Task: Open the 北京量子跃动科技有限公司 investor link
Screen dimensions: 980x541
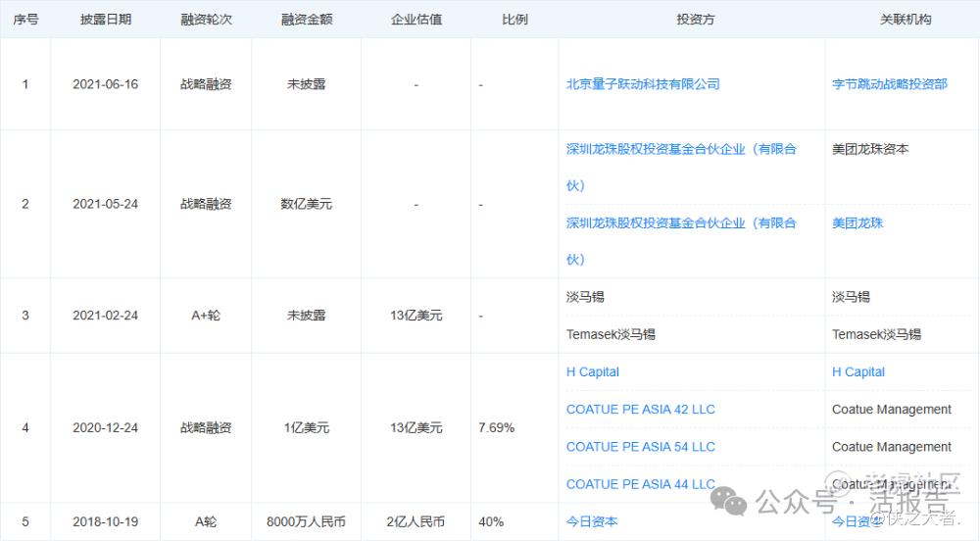Action: tap(643, 84)
